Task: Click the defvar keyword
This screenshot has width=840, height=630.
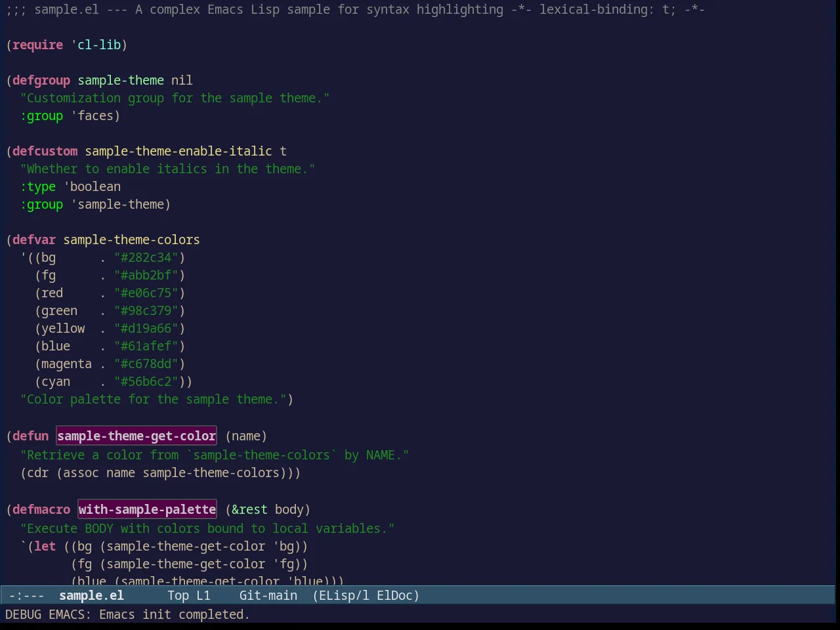Action: (34, 240)
